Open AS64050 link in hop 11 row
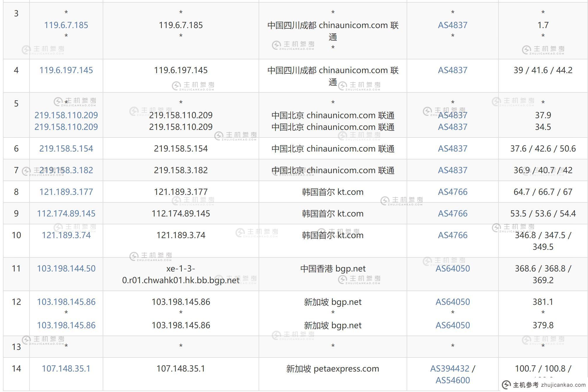Image resolution: width=588 pixels, height=392 pixels. click(x=453, y=269)
